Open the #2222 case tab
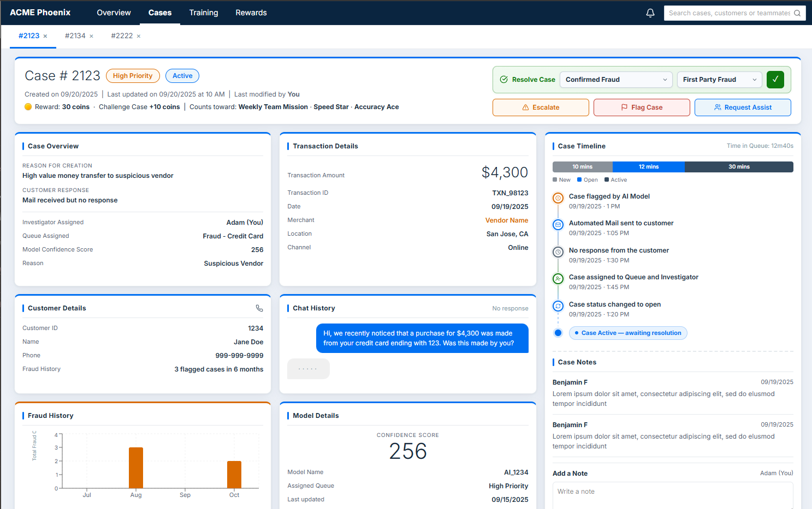Screen dimensions: 812x509 tap(122, 36)
